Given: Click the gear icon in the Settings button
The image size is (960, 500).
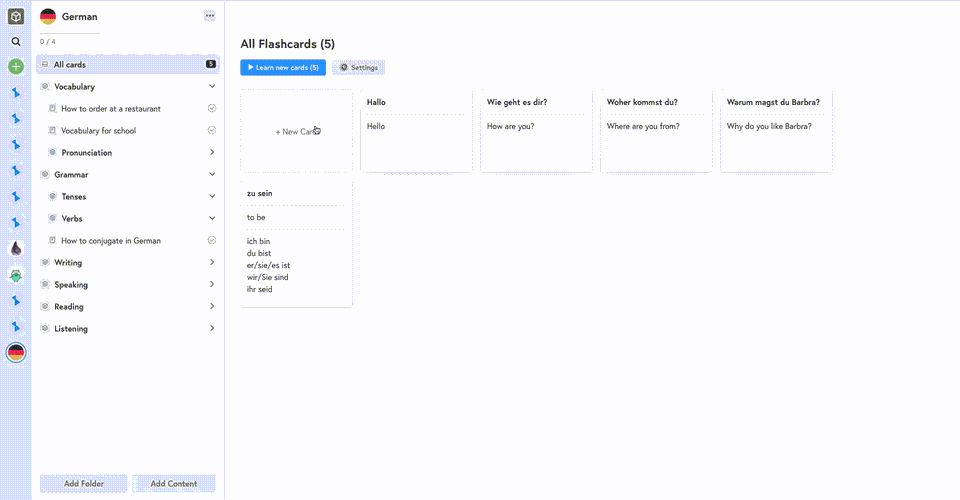Looking at the screenshot, I should [343, 67].
